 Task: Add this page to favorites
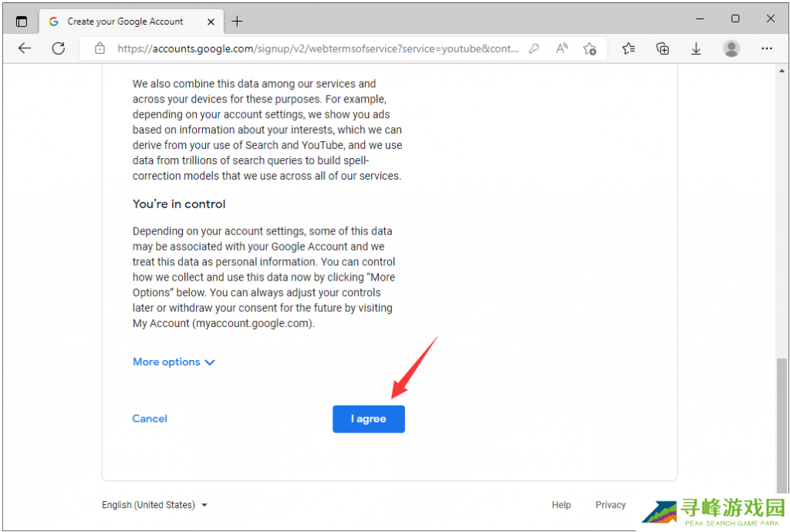point(590,49)
